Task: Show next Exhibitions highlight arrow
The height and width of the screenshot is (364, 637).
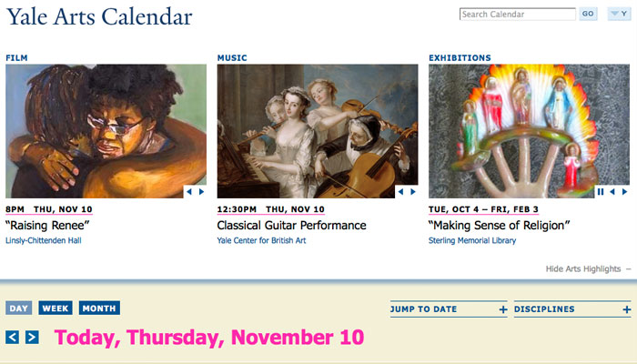Action: [x=625, y=192]
